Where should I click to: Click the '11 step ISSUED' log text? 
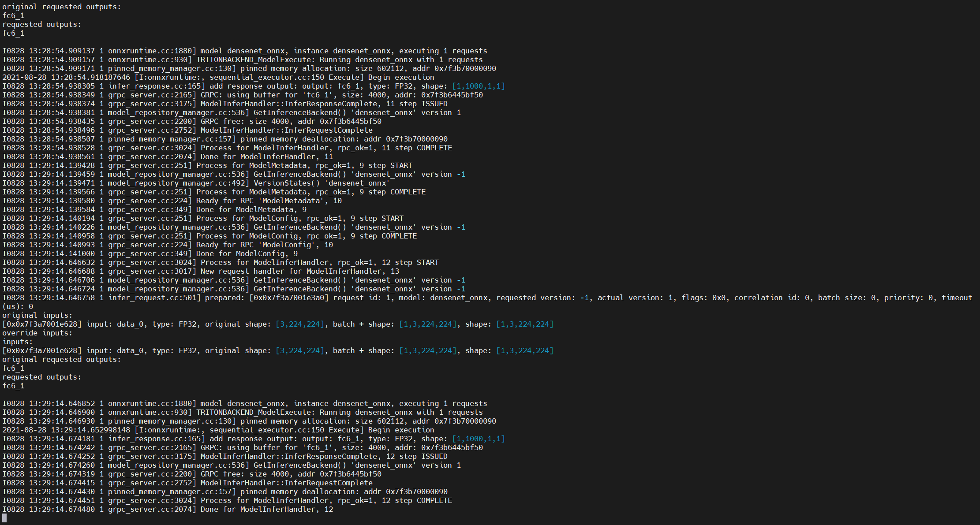(417, 104)
